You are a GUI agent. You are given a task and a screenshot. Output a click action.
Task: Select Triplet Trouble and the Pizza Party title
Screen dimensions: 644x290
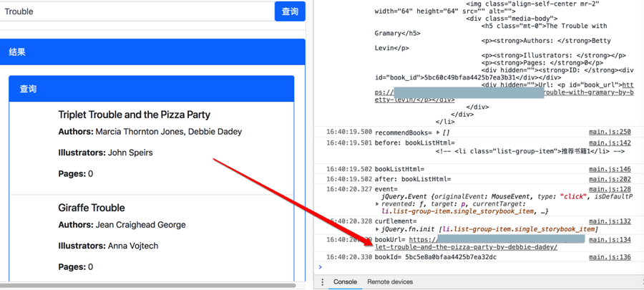point(135,115)
